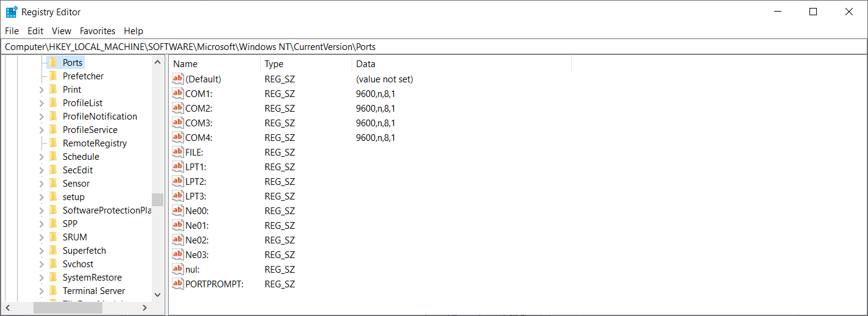Click the tree pane scroll left arrow

point(8,308)
